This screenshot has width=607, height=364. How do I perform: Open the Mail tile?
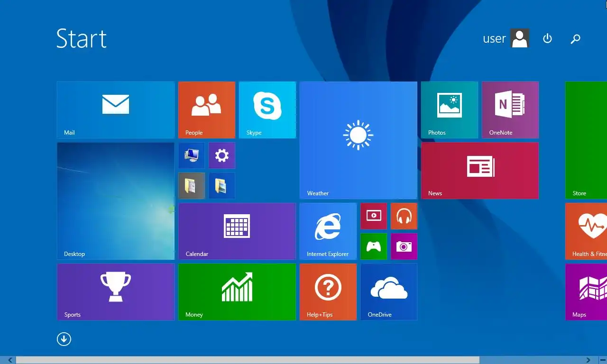point(116,110)
